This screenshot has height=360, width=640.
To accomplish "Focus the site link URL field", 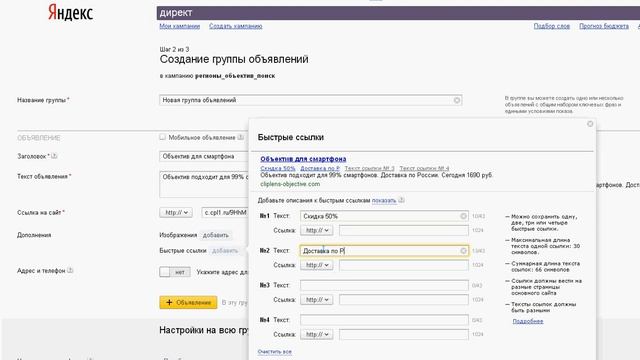I will pyautogui.click(x=225, y=212).
